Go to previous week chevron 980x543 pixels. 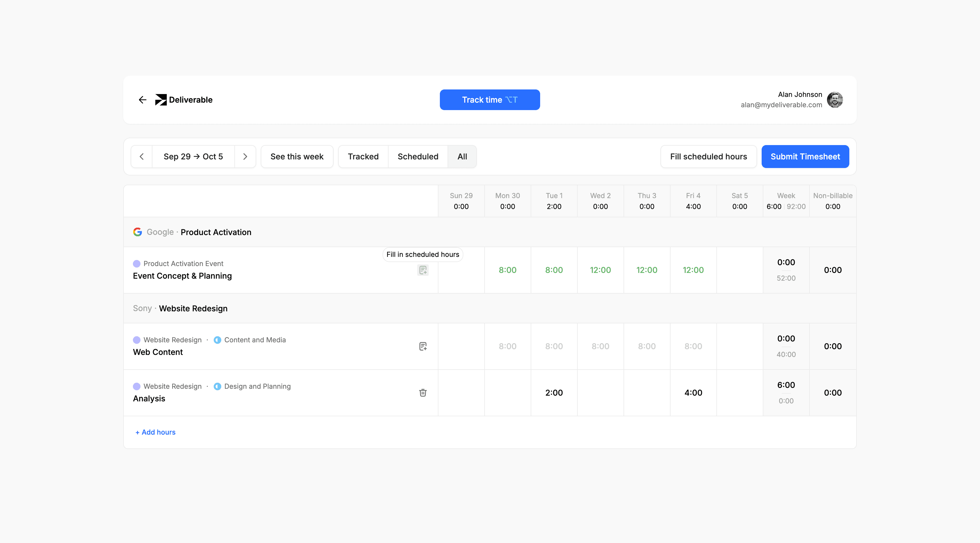tap(142, 157)
